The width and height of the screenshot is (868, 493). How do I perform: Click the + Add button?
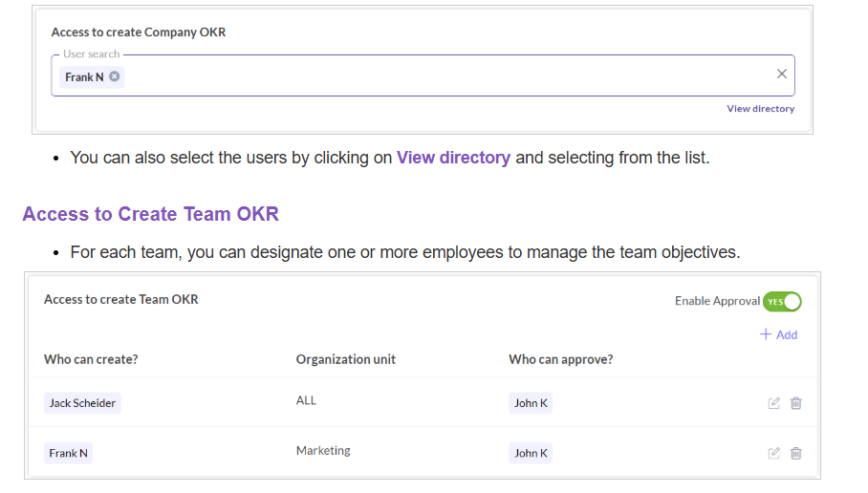[x=778, y=334]
